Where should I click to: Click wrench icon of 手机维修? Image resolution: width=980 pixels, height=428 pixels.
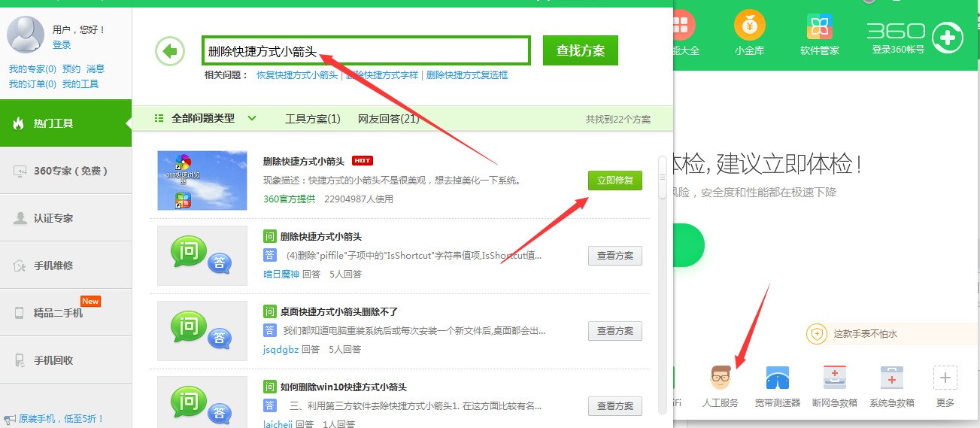tap(20, 266)
